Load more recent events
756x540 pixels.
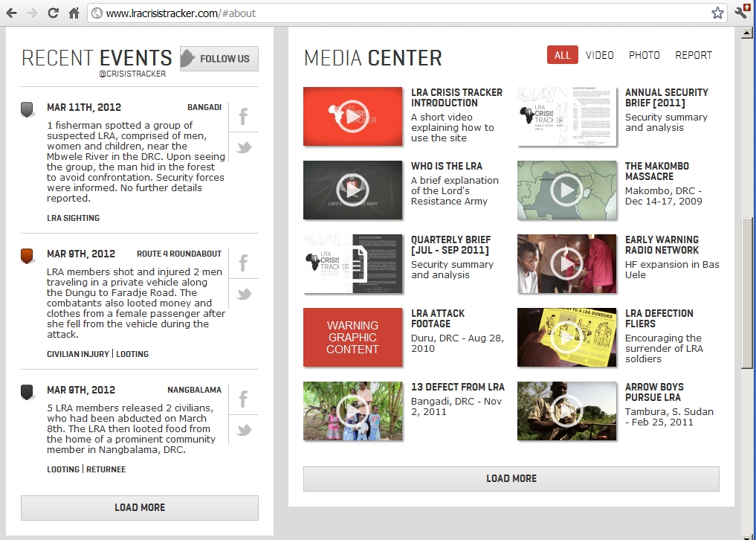pyautogui.click(x=140, y=508)
